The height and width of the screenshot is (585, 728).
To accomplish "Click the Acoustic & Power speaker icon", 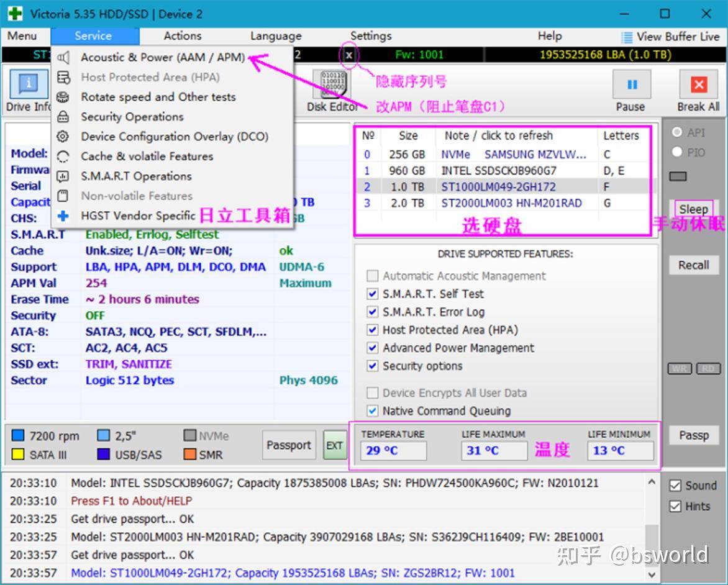I will click(63, 58).
